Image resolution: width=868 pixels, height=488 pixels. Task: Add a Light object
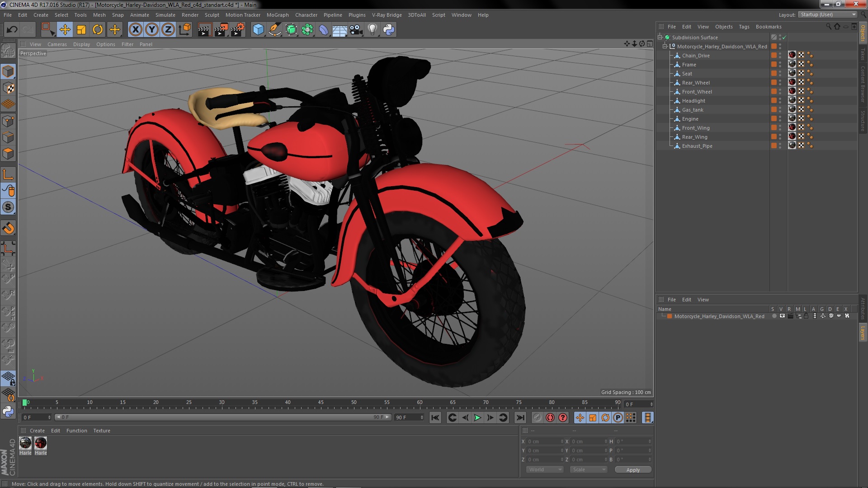click(x=372, y=30)
